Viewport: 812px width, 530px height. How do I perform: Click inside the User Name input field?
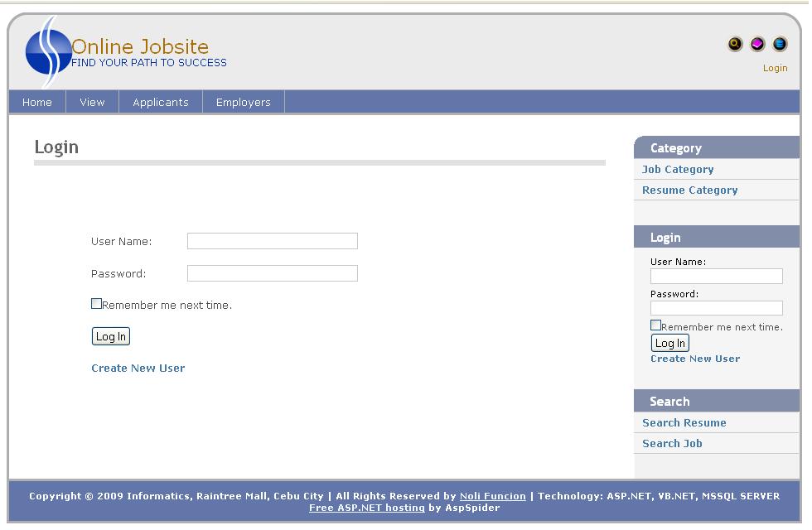coord(272,241)
